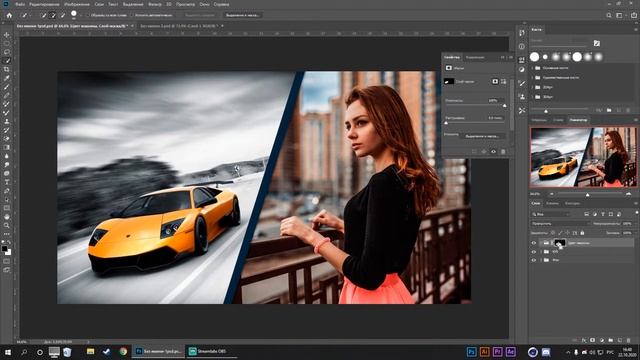Choose the New selection mode icon
This screenshot has height=360, width=640.
point(44,15)
